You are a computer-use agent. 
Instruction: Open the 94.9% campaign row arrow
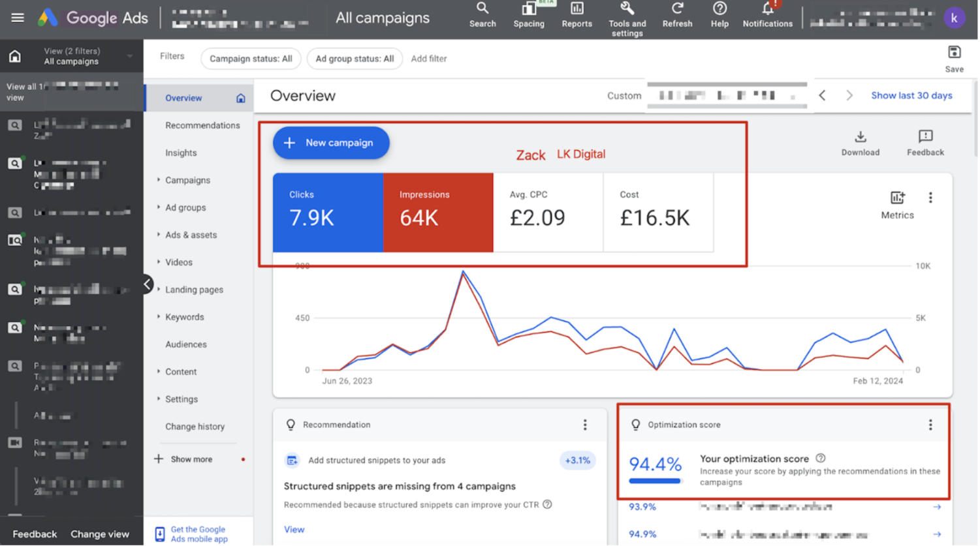(x=937, y=534)
